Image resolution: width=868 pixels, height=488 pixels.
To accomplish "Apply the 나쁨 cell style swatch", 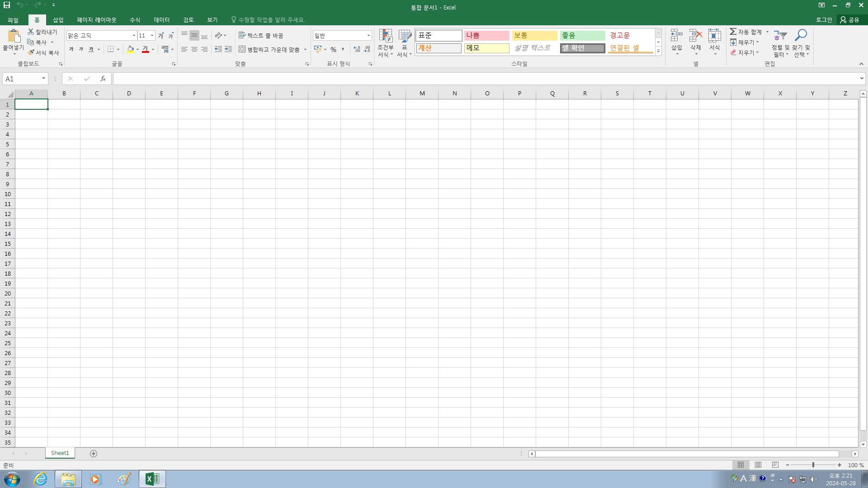I will [x=486, y=35].
